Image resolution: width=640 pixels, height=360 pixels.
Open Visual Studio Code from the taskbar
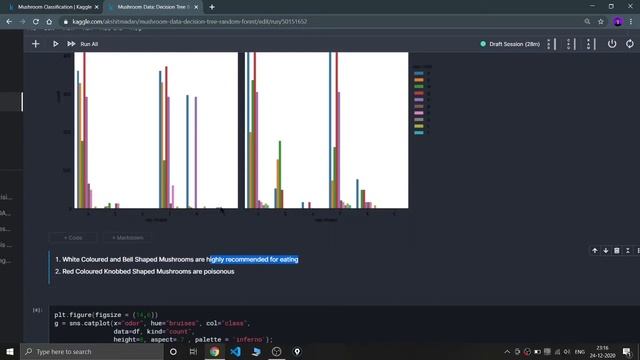[235, 351]
